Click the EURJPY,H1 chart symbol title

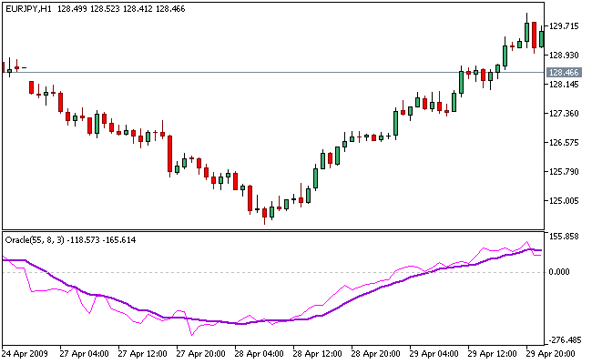coord(26,7)
